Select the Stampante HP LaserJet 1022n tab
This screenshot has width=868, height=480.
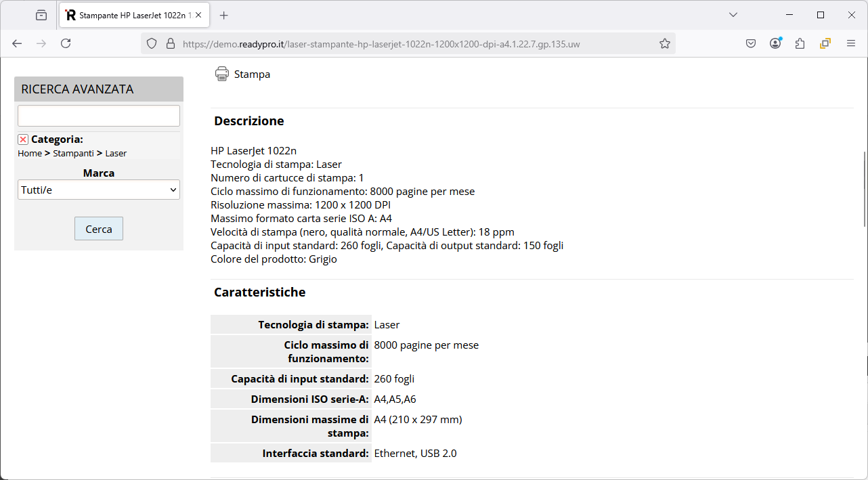point(134,15)
